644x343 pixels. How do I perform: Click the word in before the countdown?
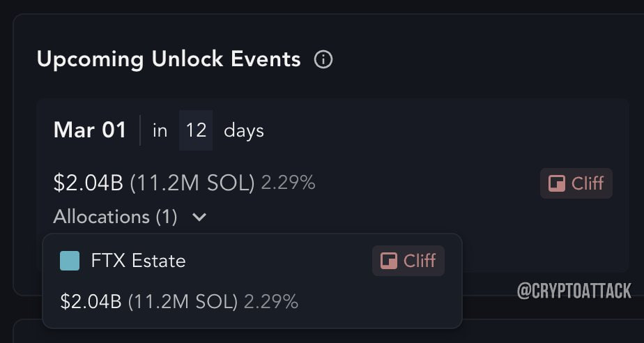(x=160, y=130)
